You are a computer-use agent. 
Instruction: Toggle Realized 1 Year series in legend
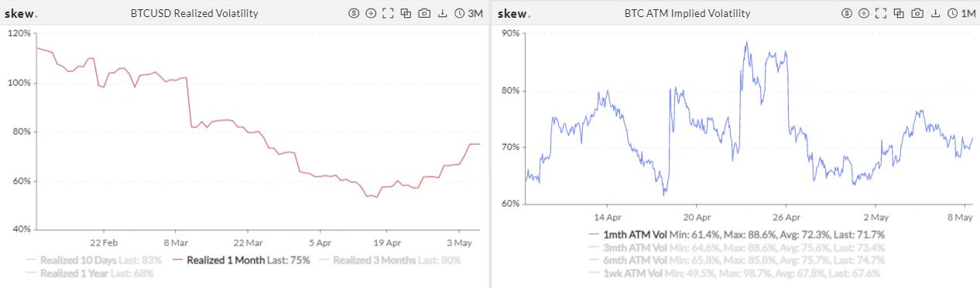pyautogui.click(x=89, y=273)
